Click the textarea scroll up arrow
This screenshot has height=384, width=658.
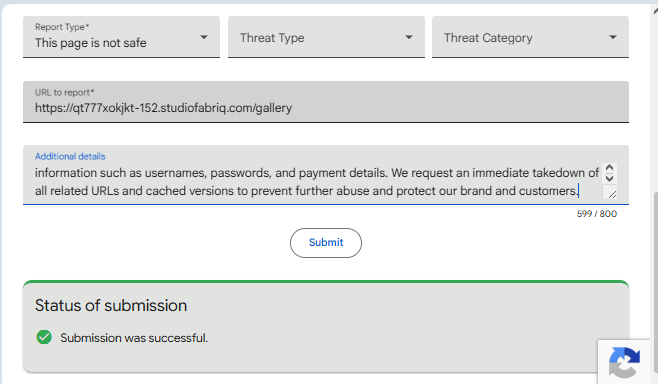(609, 168)
